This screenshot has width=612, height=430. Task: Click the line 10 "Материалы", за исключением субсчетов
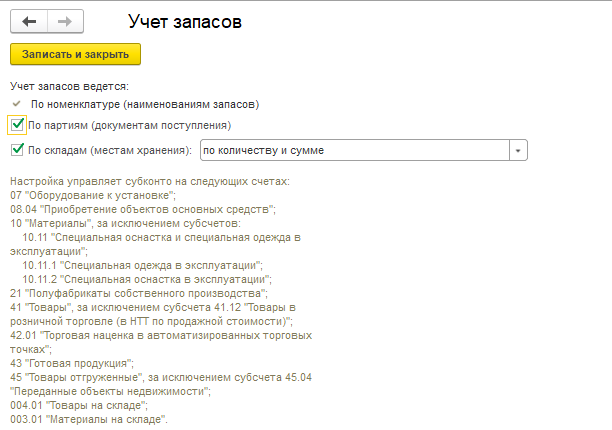(x=126, y=224)
